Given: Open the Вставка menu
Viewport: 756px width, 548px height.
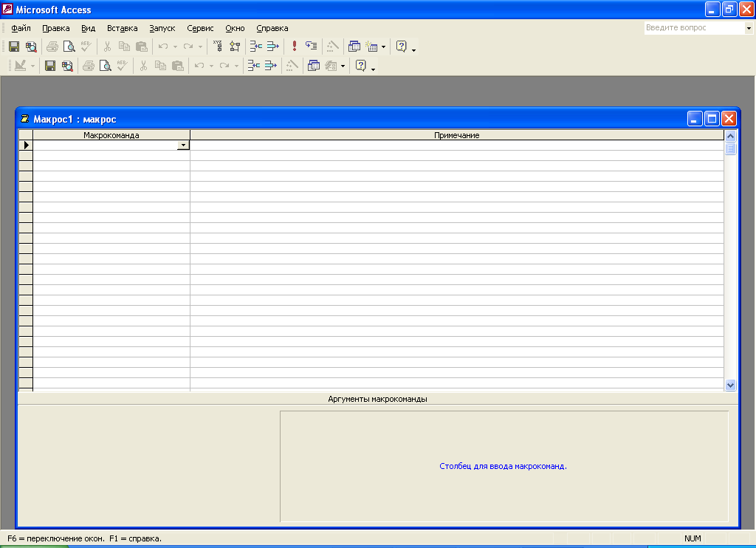Looking at the screenshot, I should point(122,28).
